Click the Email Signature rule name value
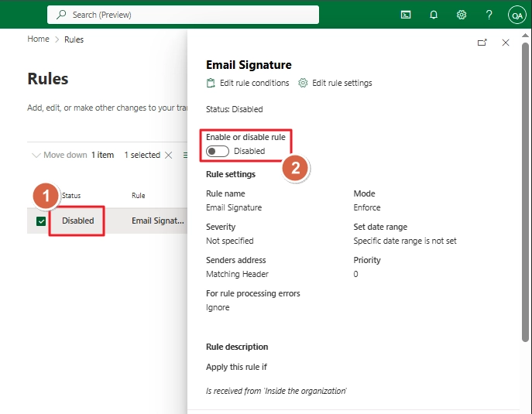Screen dimensions: 532x414 (234, 207)
